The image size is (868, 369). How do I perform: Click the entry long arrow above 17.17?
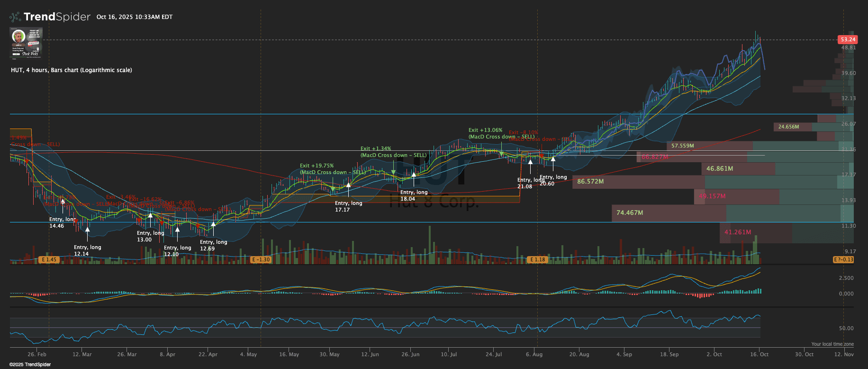348,185
